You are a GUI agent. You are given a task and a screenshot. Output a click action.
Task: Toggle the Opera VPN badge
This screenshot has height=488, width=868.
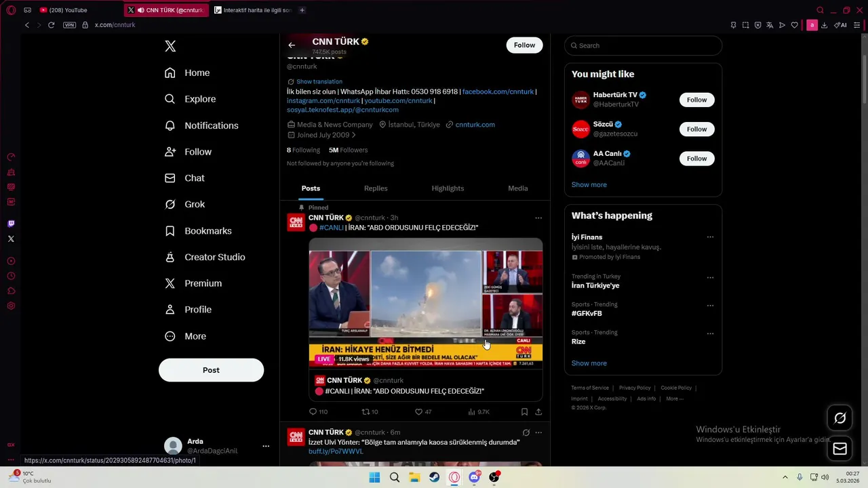click(69, 25)
